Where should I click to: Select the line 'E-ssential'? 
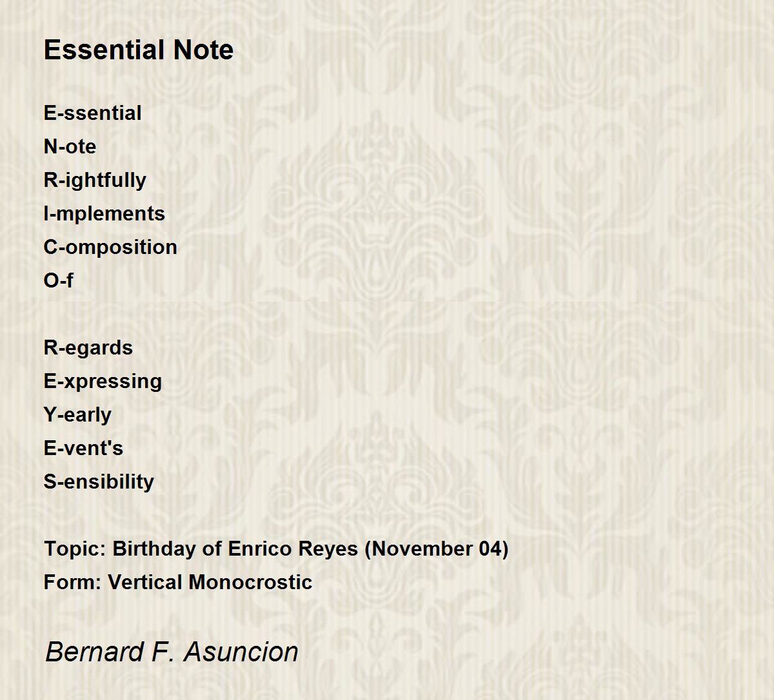(93, 113)
